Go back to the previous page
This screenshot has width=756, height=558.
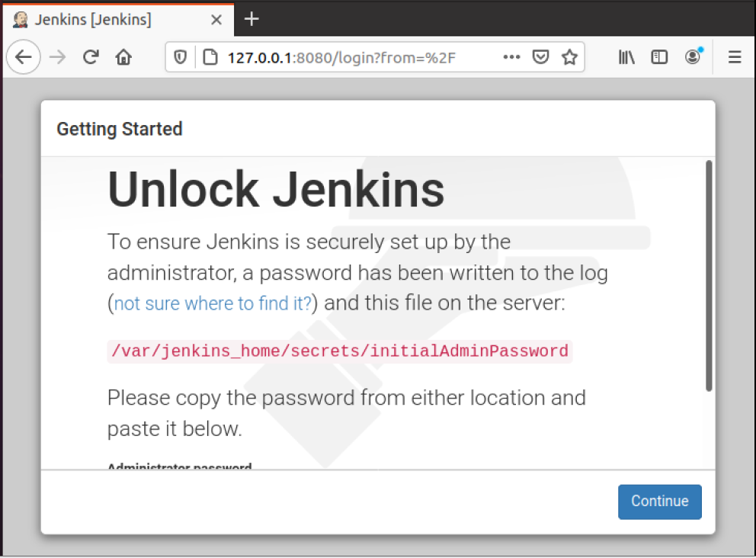24,57
